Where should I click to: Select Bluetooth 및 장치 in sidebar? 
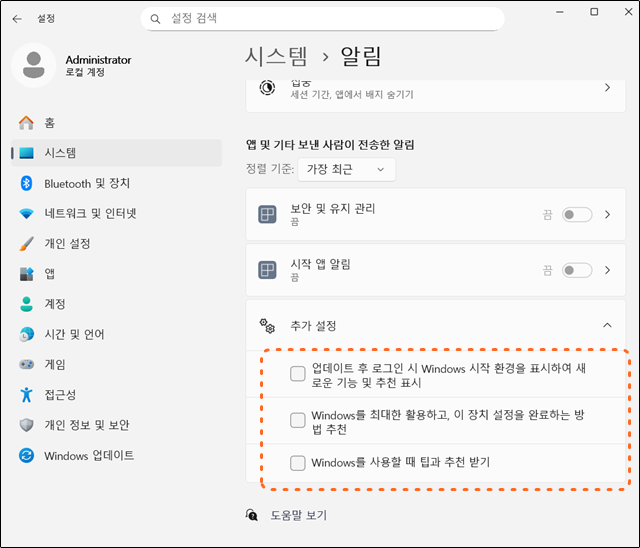click(116, 183)
